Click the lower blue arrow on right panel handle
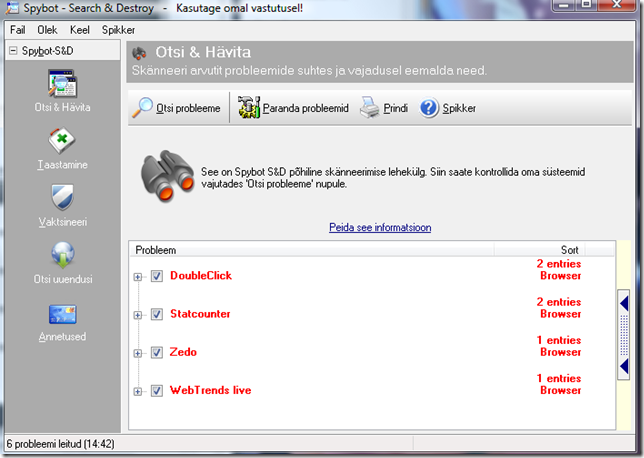The image size is (644, 458). click(x=624, y=366)
